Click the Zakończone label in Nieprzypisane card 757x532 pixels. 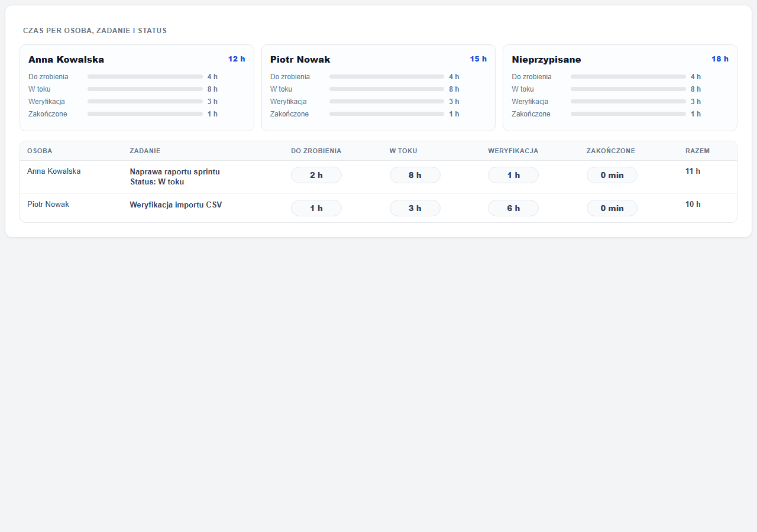pos(531,114)
